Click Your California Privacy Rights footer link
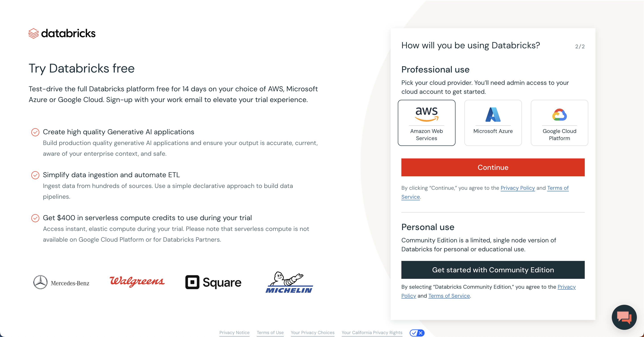644x337 pixels. coord(371,333)
